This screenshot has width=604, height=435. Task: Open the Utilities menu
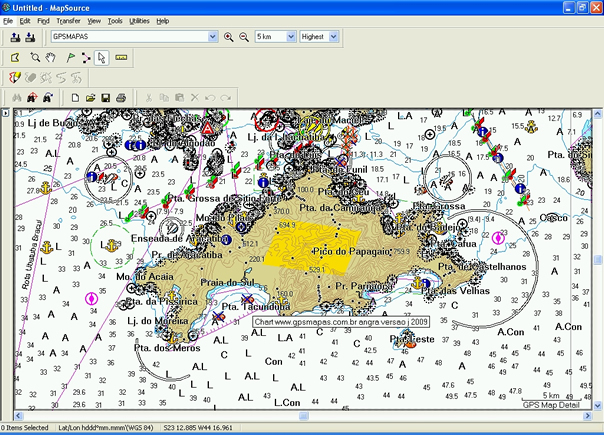140,20
